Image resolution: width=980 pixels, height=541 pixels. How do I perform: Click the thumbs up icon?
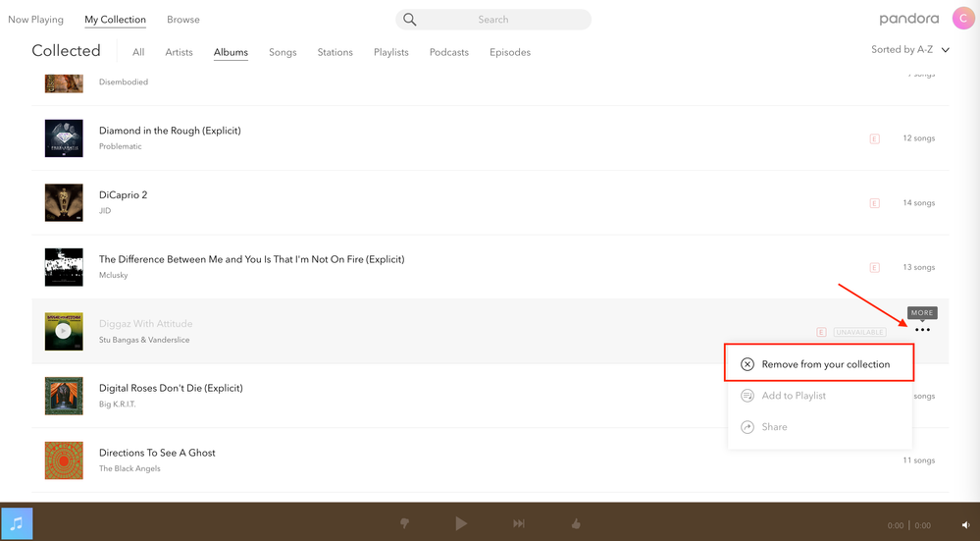[x=576, y=524]
